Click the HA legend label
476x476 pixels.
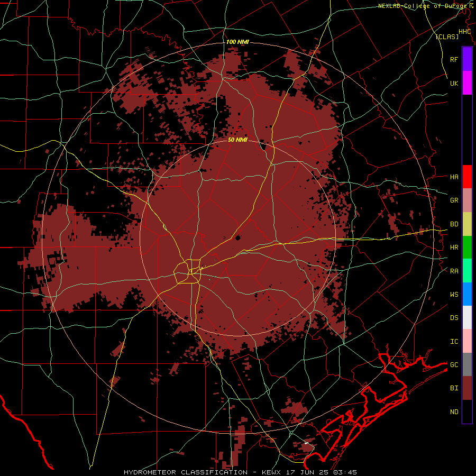pyautogui.click(x=454, y=177)
